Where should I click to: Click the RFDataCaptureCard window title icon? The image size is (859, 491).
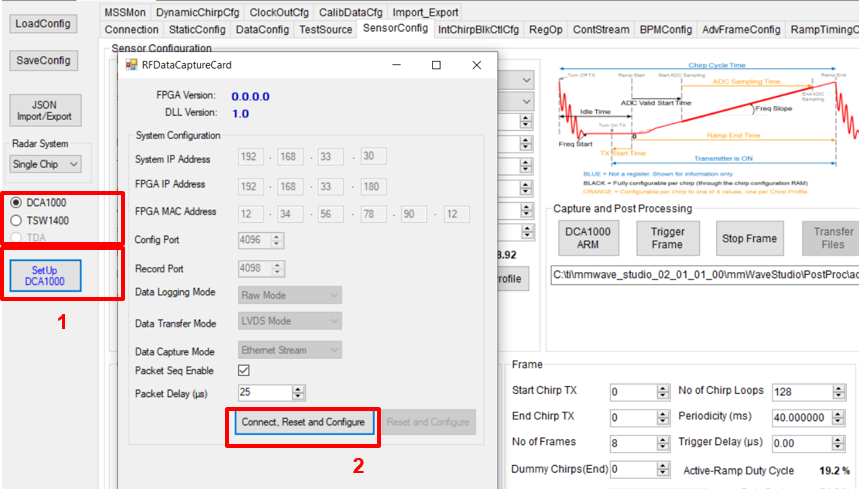[x=131, y=65]
